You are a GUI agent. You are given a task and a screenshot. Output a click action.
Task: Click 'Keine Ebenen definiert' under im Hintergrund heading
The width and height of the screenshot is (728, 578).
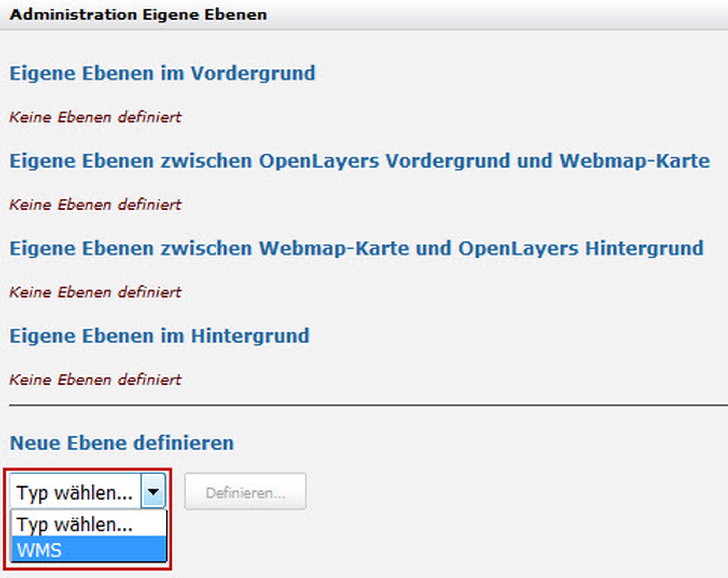click(x=95, y=380)
